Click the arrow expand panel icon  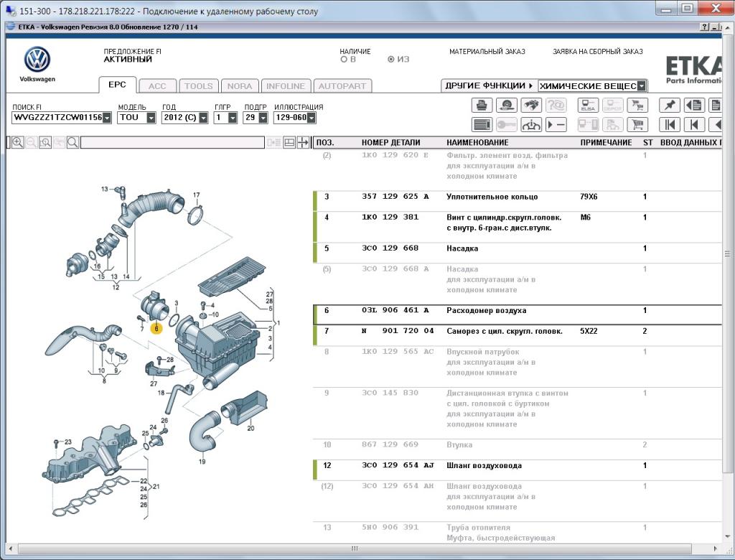tap(304, 142)
